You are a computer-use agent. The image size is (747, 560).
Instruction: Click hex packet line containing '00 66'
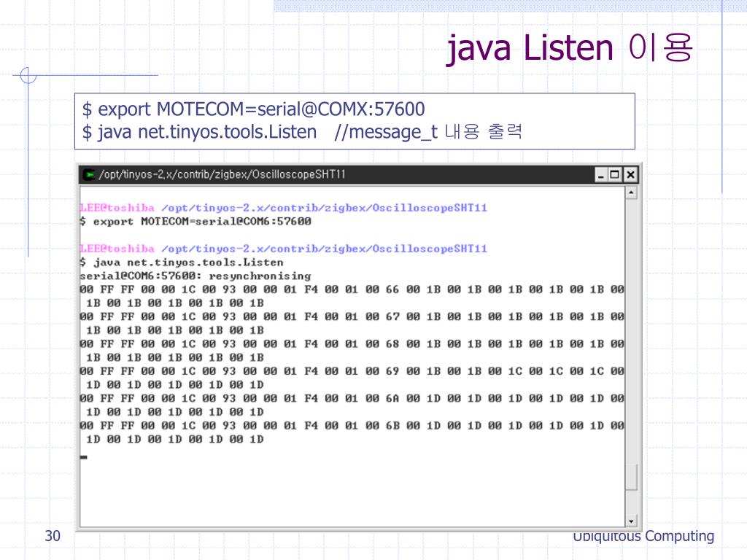pyautogui.click(x=352, y=289)
